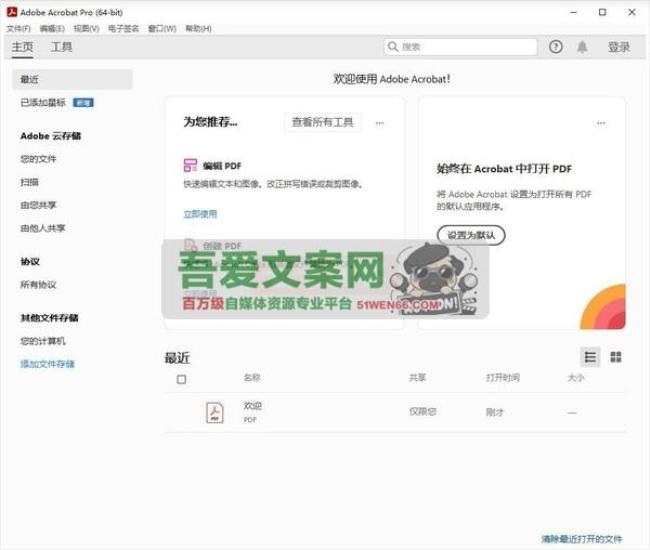Open the 电子签名 menu

click(x=123, y=29)
